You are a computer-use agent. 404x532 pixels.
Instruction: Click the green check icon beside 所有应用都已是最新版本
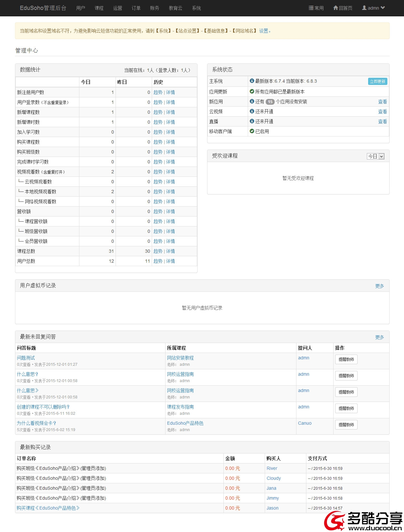252,92
